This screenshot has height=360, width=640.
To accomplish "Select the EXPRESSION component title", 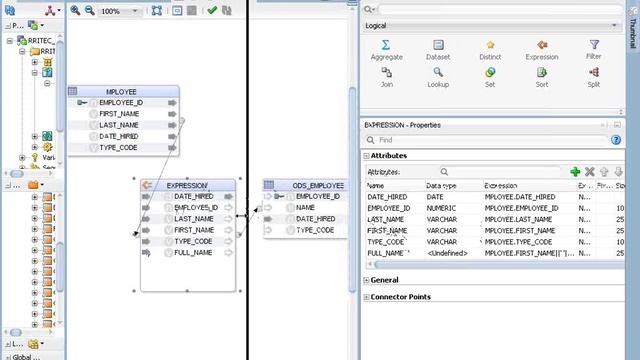I will click(x=187, y=186).
